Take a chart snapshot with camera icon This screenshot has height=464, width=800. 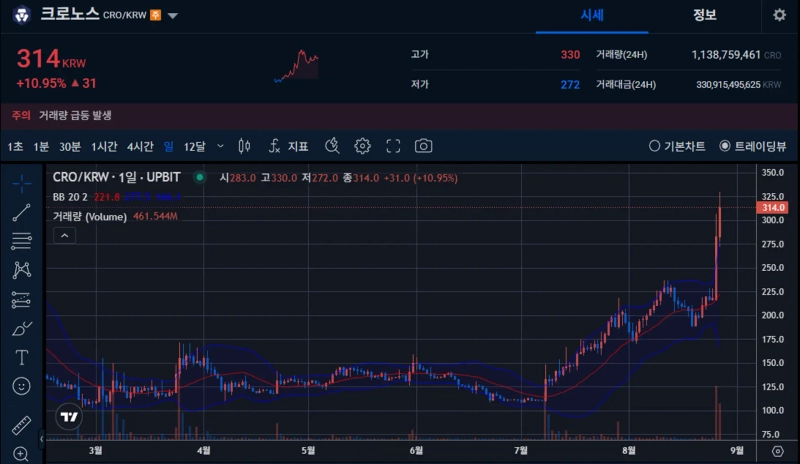point(424,146)
